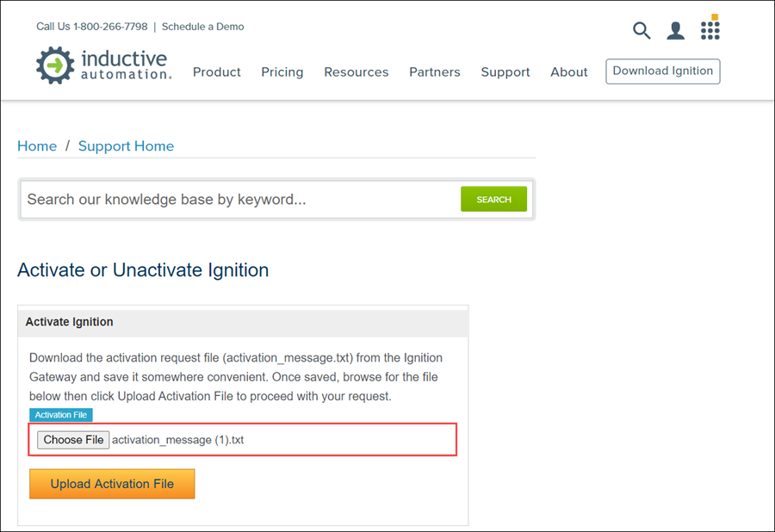Click the Download Ignition button
This screenshot has height=532, width=775.
[663, 71]
